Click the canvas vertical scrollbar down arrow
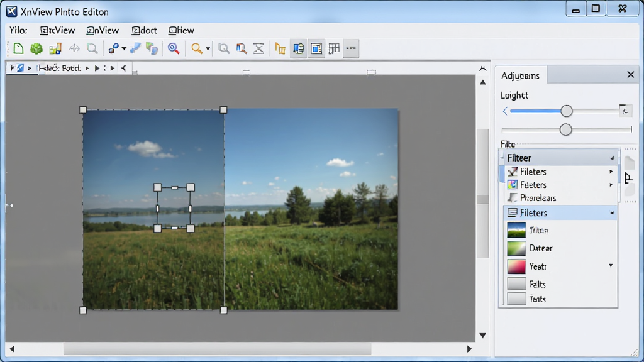Viewport: 644px width, 362px height. point(483,336)
